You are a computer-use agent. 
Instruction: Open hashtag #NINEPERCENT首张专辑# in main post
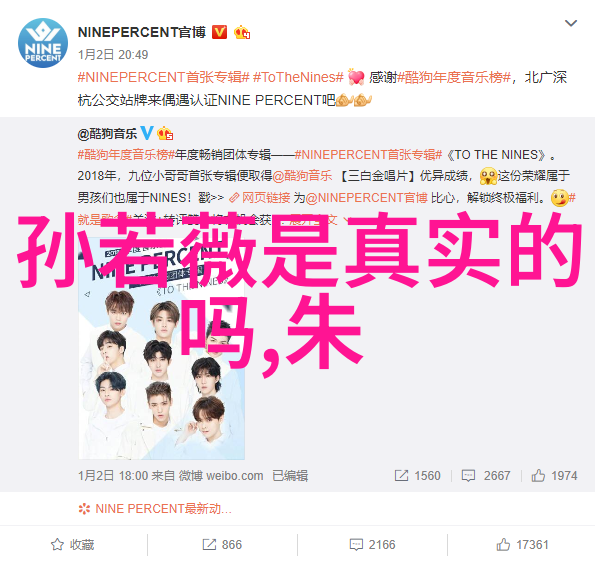click(x=164, y=77)
